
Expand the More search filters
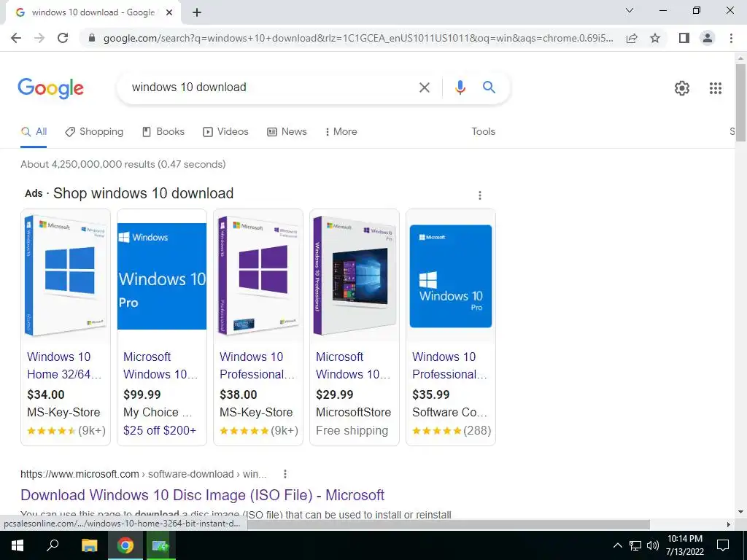pos(341,132)
